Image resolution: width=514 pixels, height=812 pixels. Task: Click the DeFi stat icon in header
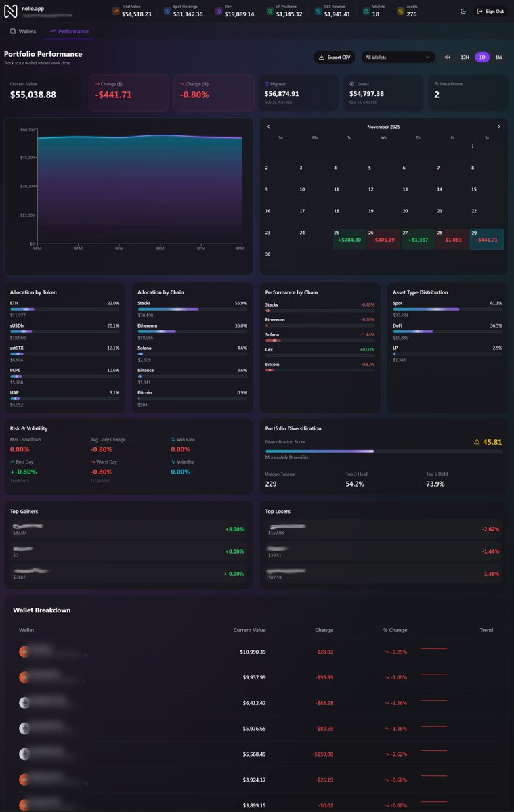click(x=219, y=11)
